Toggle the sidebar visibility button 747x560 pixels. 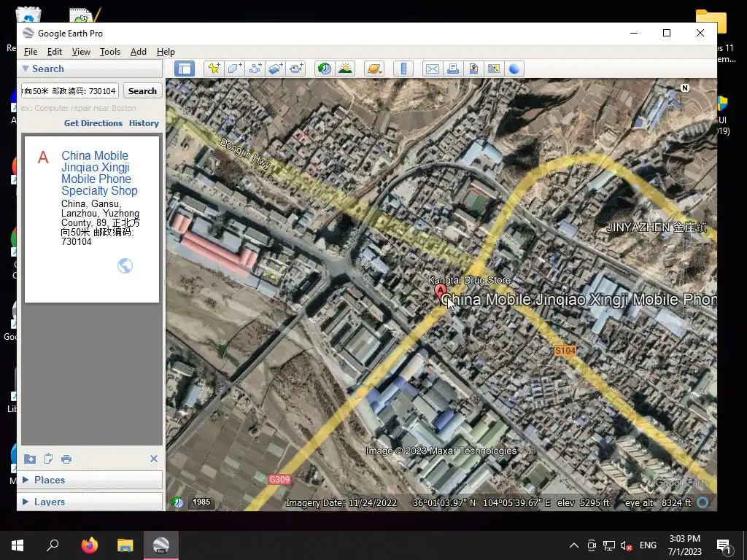pyautogui.click(x=185, y=69)
